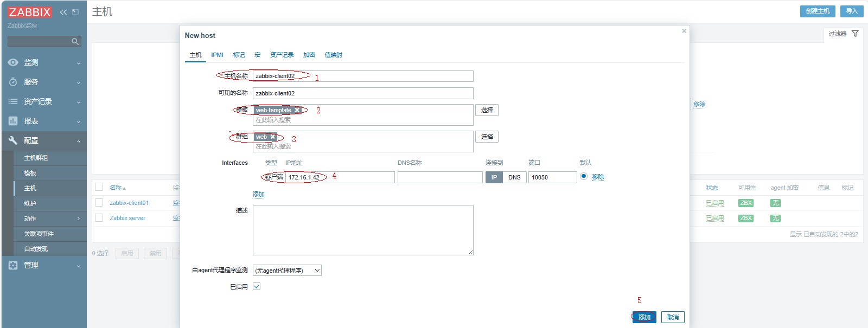
Task: Check the zabbix-client01 row checkbox
Action: 99,202
